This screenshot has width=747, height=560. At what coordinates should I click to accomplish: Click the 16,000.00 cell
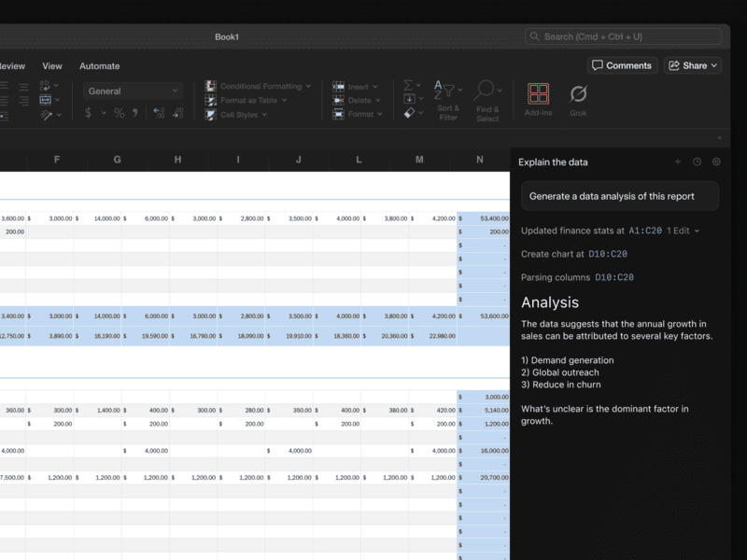(483, 451)
